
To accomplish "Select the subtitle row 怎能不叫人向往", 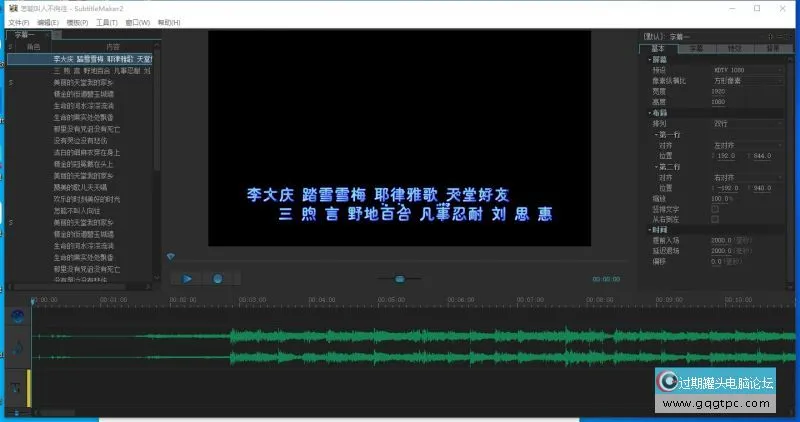I will (x=80, y=211).
